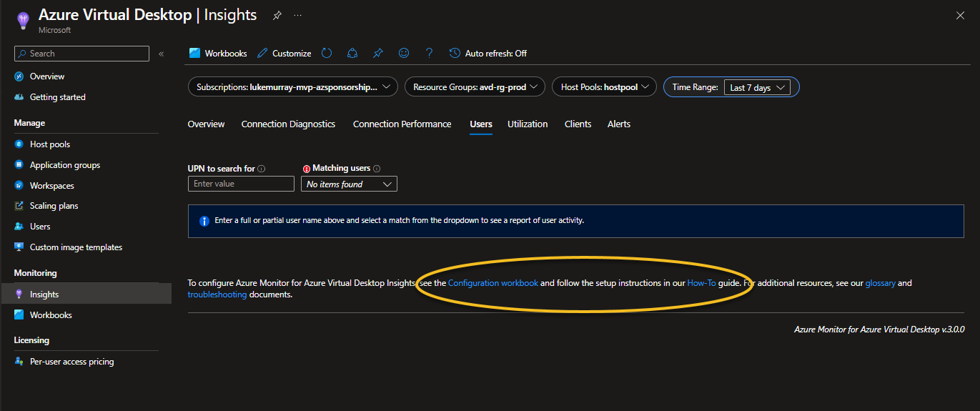Switch to the Alerts tab

619,124
